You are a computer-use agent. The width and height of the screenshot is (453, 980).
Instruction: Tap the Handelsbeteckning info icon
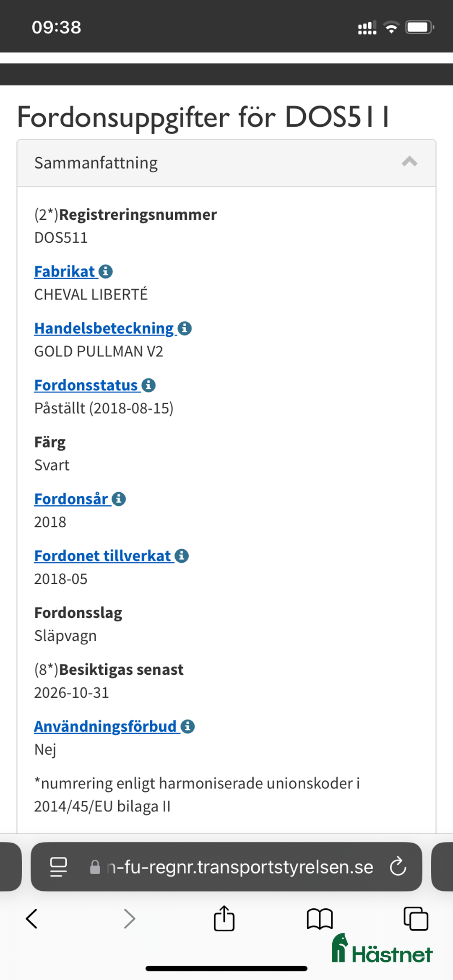pyautogui.click(x=185, y=328)
